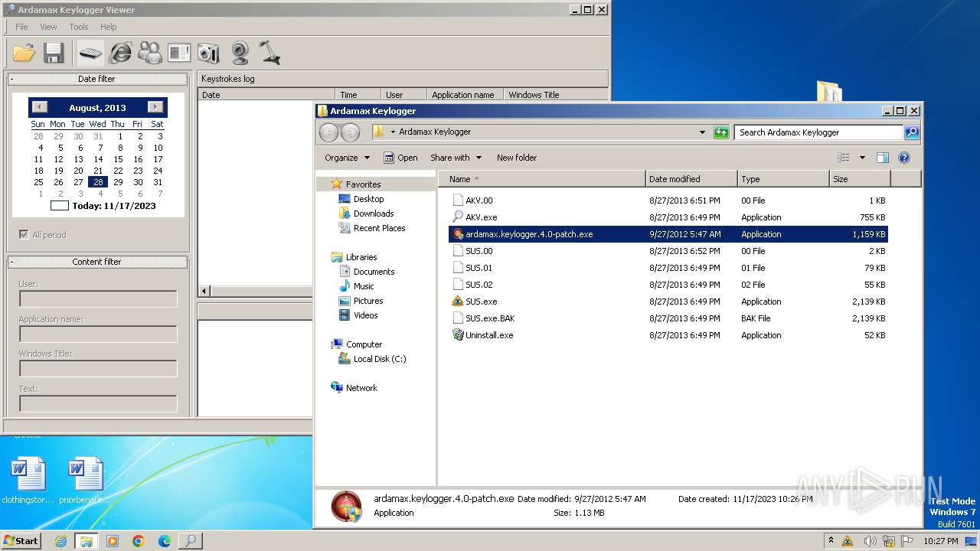The width and height of the screenshot is (980, 551).
Task: Launch Microsoft Edge from the taskbar
Action: click(x=164, y=541)
